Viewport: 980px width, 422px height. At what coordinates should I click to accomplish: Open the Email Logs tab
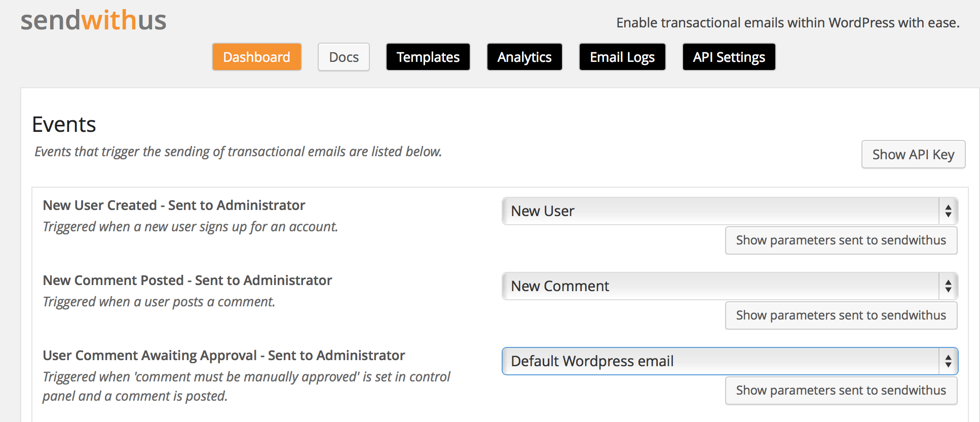click(x=622, y=57)
